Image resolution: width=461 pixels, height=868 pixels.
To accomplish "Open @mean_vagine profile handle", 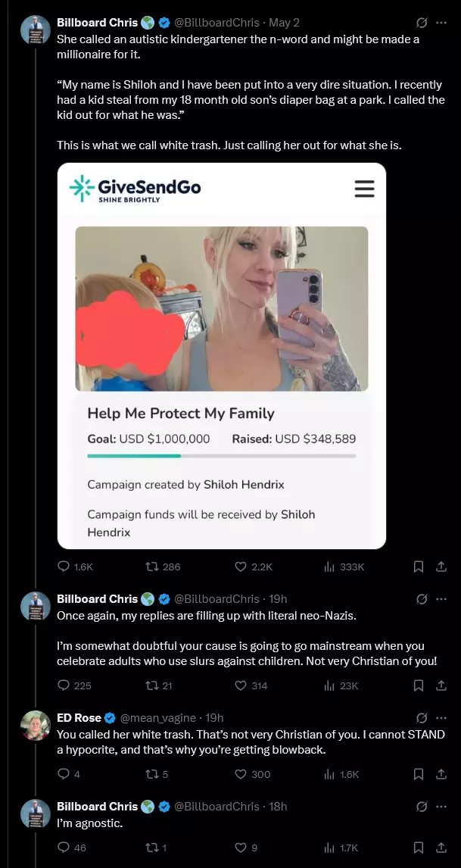I will tap(157, 718).
